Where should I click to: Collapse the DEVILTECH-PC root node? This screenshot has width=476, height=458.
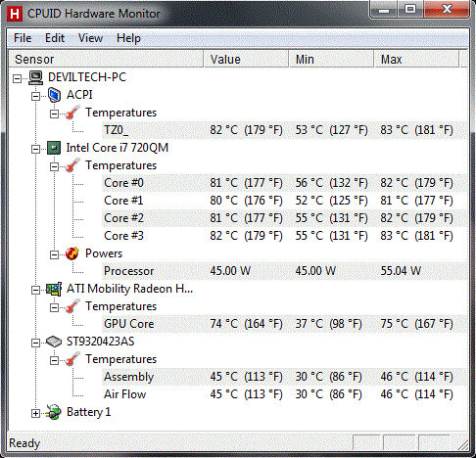click(17, 78)
